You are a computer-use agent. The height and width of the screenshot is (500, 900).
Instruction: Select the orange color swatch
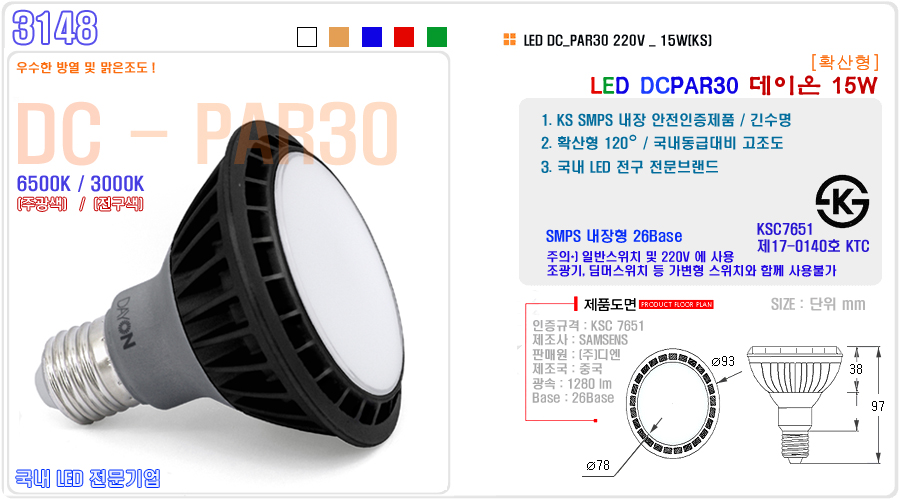[x=339, y=37]
